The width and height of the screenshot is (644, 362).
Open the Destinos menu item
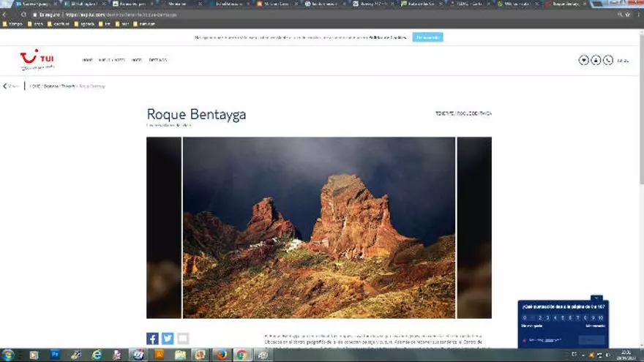coord(158,60)
